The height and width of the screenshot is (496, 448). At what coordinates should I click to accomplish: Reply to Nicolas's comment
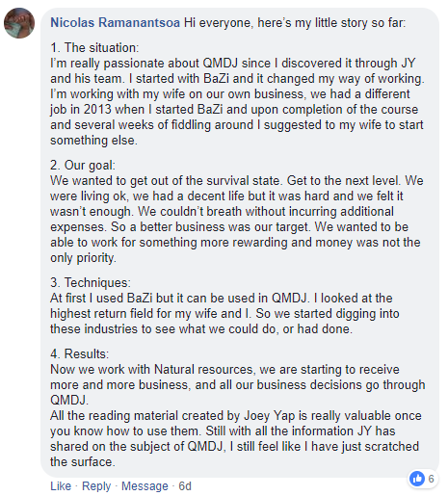point(96,486)
